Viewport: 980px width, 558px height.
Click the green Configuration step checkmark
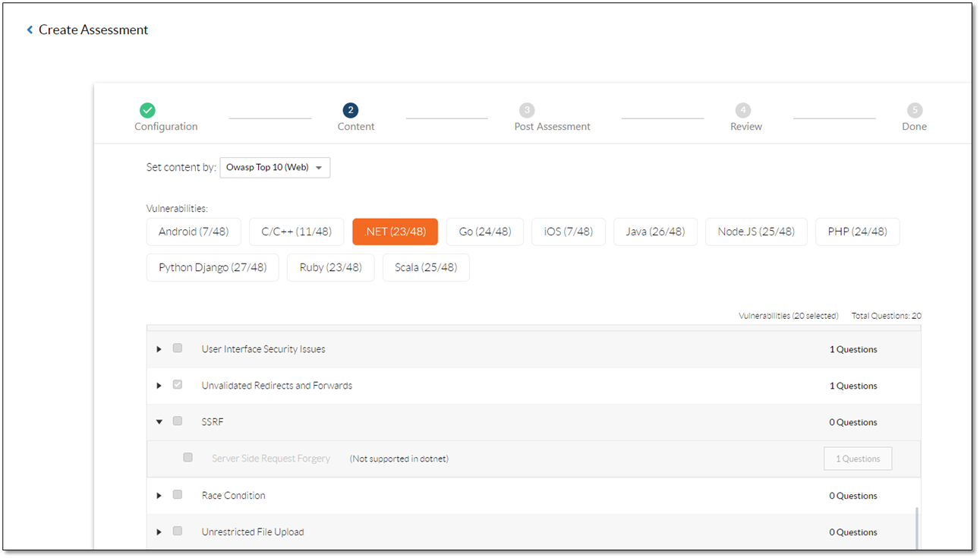148,110
